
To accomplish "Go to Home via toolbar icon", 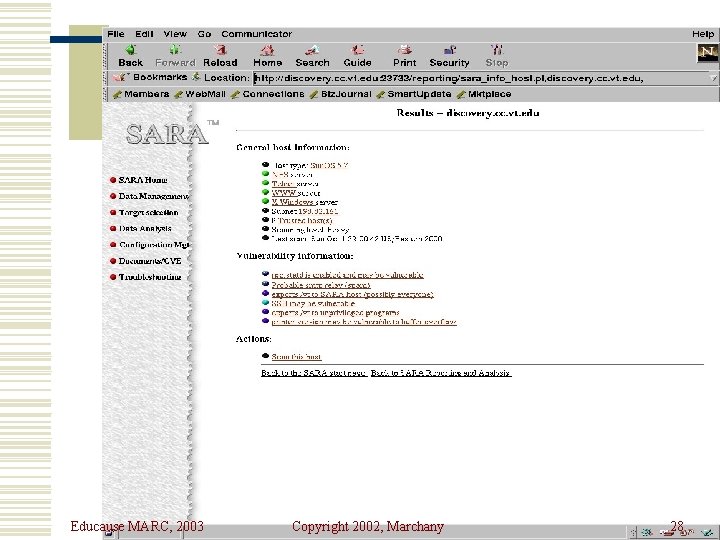I will pyautogui.click(x=268, y=50).
